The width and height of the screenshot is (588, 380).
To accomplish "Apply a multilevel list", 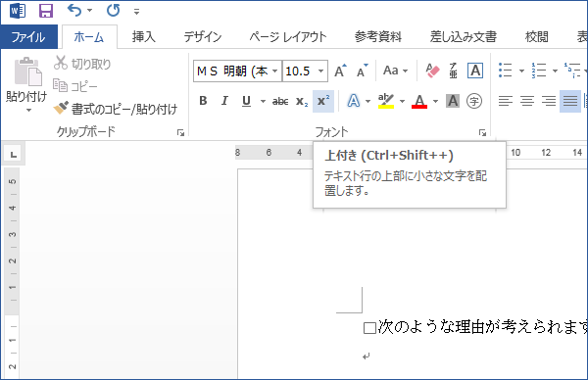I will click(572, 71).
